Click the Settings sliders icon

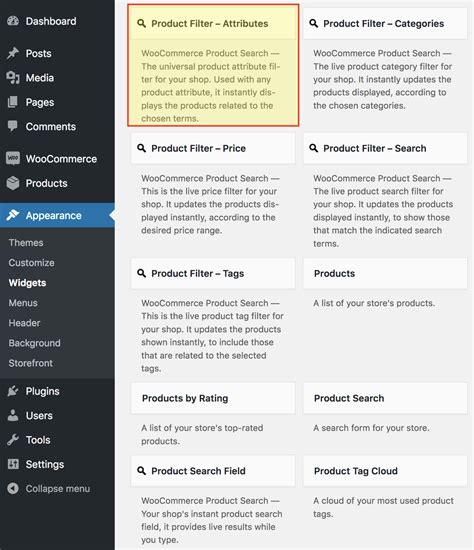point(13,464)
